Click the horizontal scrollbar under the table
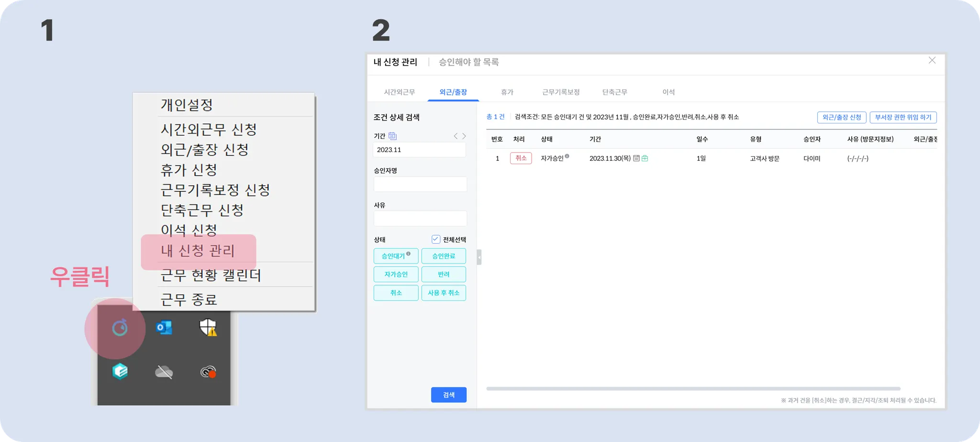 click(693, 388)
